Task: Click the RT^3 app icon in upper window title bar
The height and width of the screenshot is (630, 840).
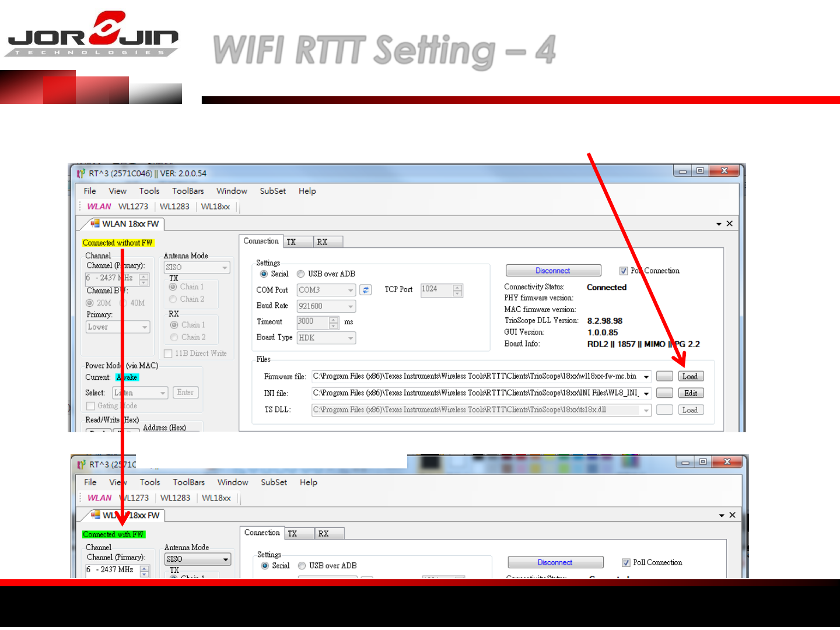Action: click(81, 173)
